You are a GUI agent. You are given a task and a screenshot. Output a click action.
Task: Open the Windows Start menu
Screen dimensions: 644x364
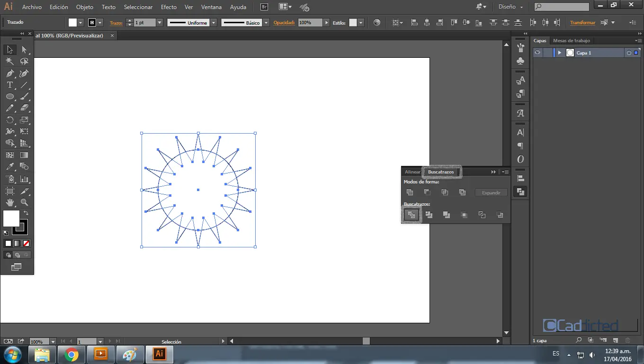13,354
